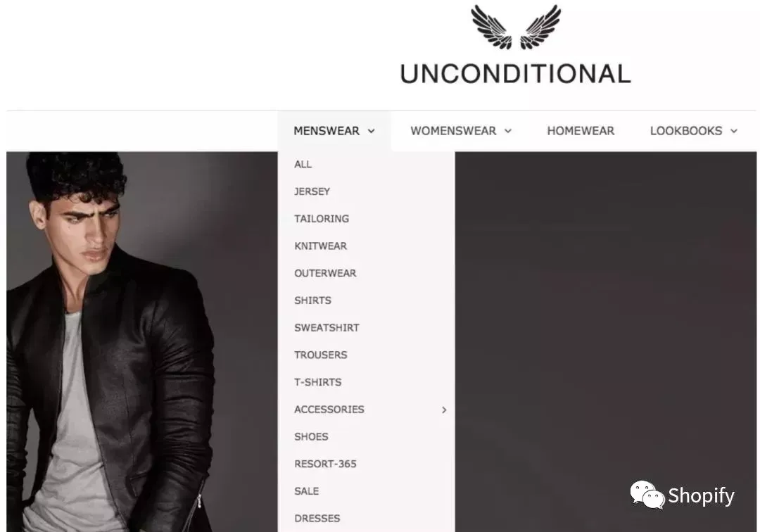Open the Sale menu item
Screen dimensions: 760x532
306,490
